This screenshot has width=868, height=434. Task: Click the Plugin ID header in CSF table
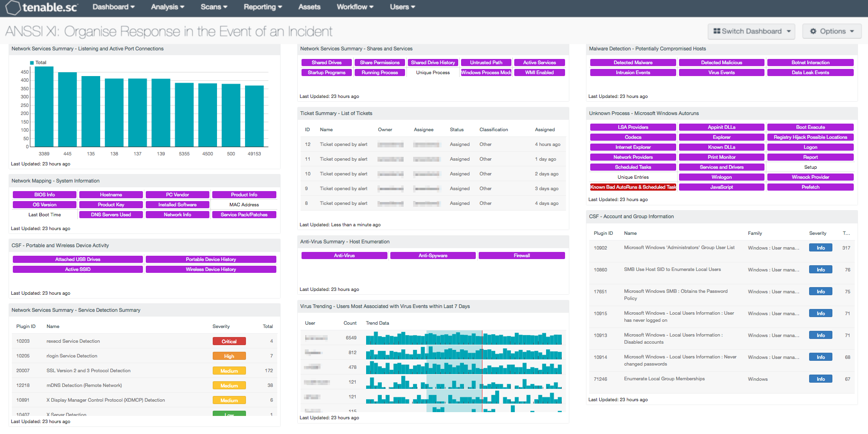[603, 233]
